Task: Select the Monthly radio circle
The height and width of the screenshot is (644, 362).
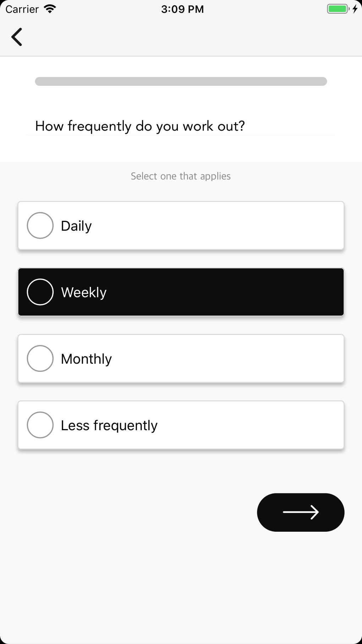Action: [x=40, y=358]
